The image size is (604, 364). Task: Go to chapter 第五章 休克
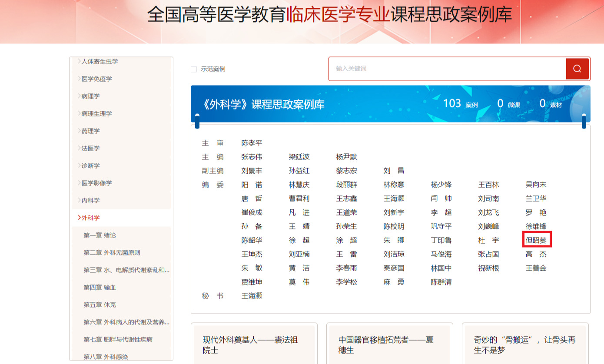[100, 305]
